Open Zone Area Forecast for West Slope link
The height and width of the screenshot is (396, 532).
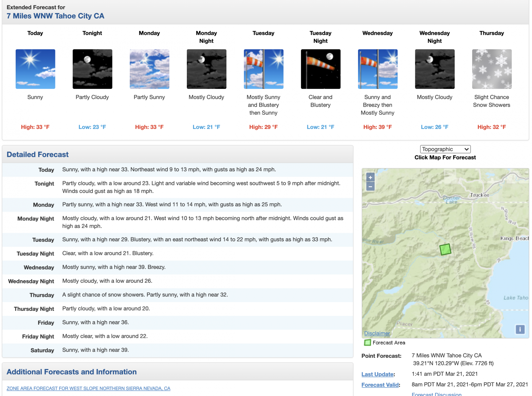[89, 388]
